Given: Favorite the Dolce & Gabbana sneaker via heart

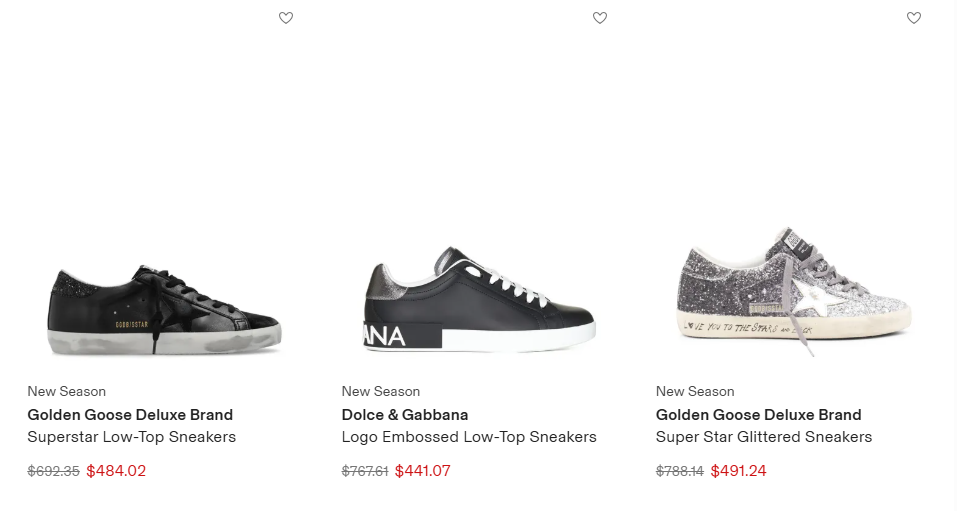Looking at the screenshot, I should 600,18.
